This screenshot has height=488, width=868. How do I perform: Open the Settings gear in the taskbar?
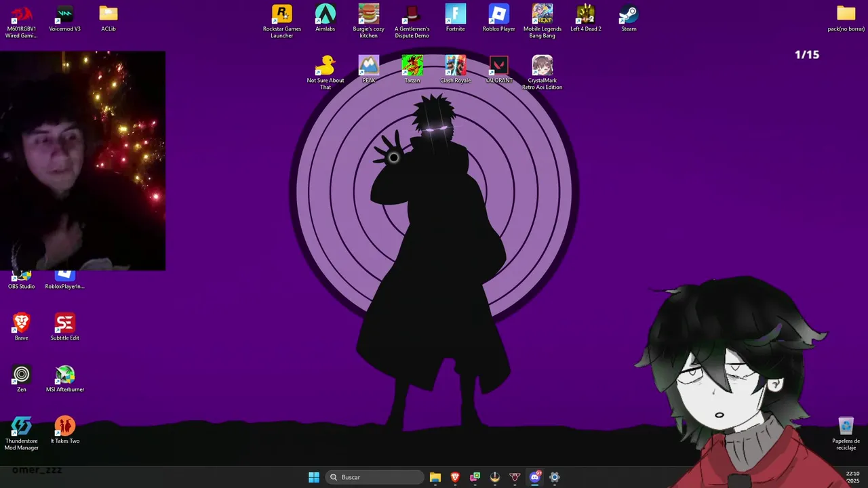(555, 477)
